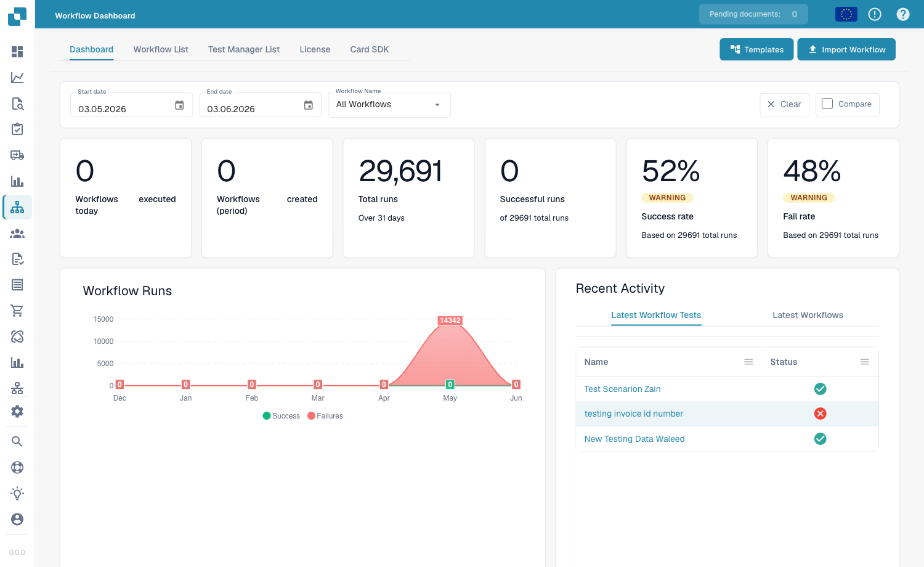Click the Templates button
The width and height of the screenshot is (924, 567).
pos(756,49)
